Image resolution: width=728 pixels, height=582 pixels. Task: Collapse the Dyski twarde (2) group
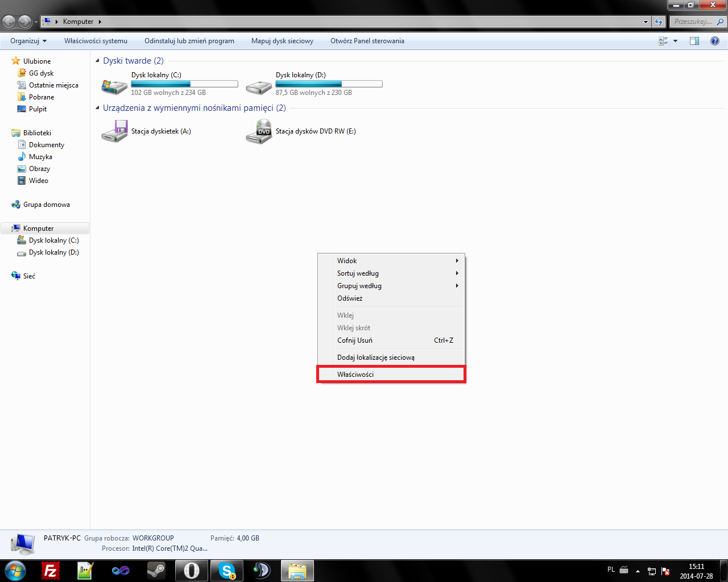[98, 61]
